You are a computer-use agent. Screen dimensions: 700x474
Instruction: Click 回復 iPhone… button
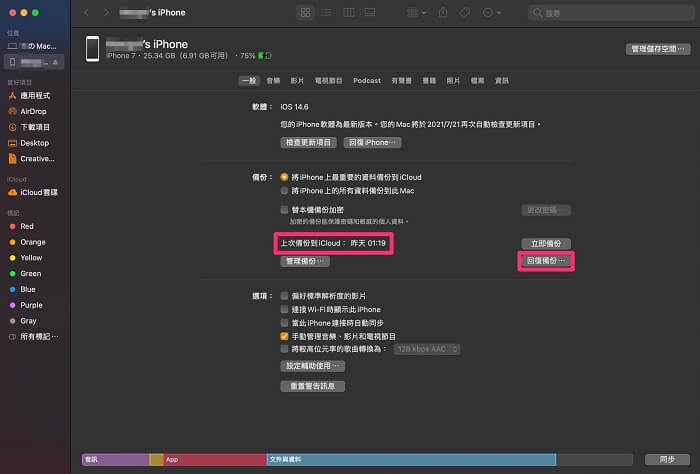(372, 142)
